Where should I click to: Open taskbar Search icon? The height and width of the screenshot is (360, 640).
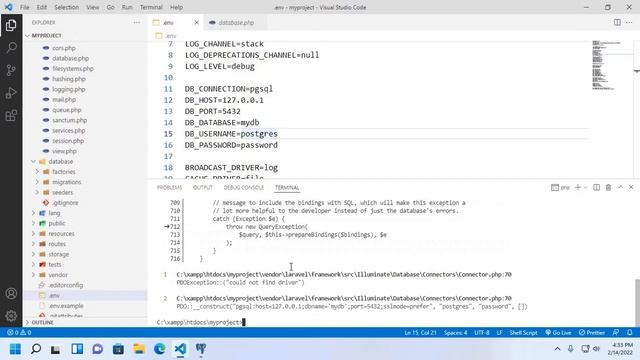click(36, 349)
